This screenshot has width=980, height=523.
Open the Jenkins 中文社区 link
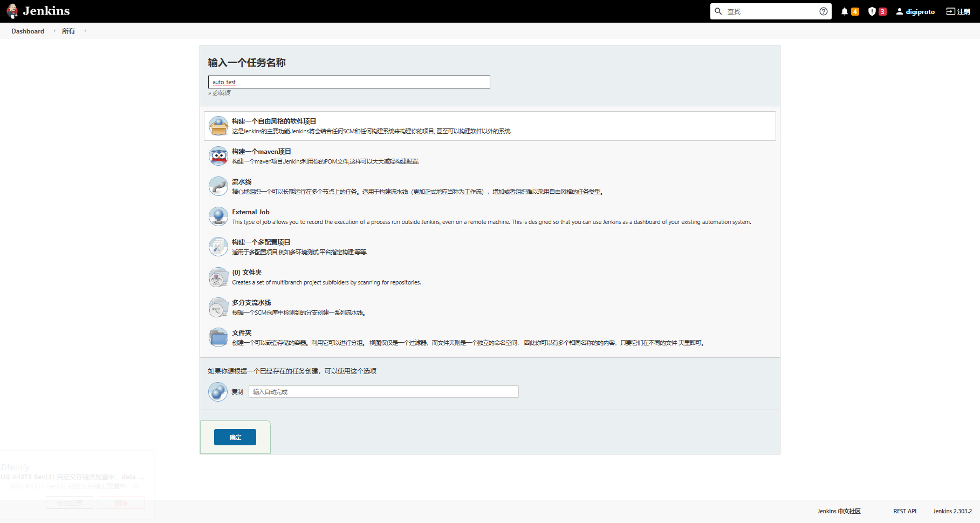pos(839,511)
